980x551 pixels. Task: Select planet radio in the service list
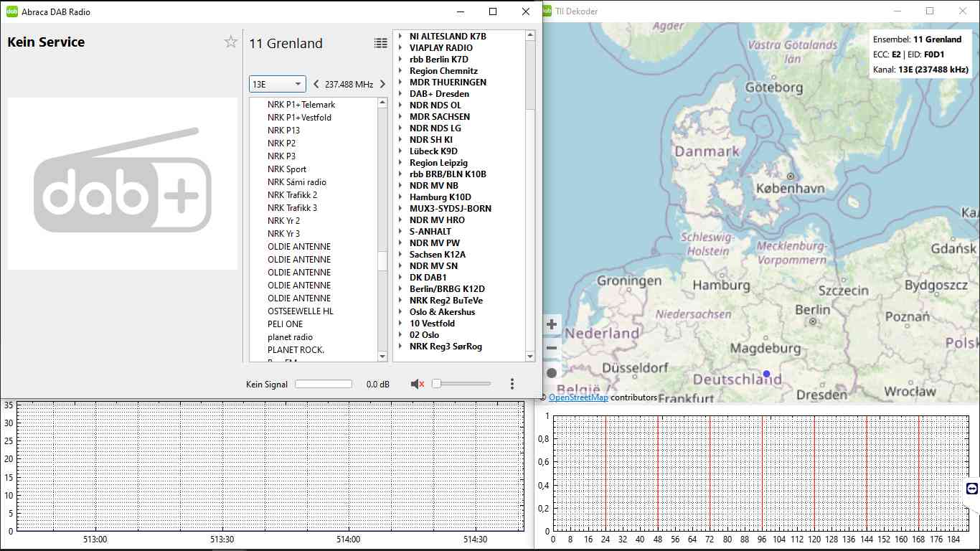click(290, 337)
